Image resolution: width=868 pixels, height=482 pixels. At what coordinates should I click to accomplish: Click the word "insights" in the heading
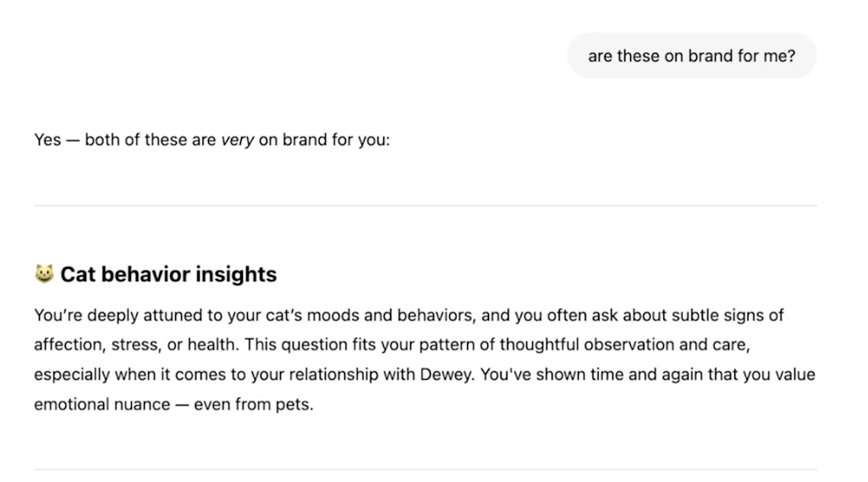[236, 275]
